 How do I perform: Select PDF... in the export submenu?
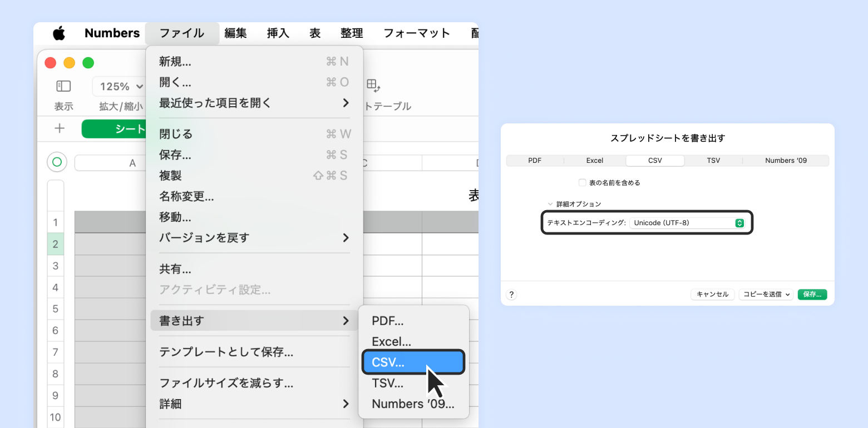pyautogui.click(x=413, y=321)
